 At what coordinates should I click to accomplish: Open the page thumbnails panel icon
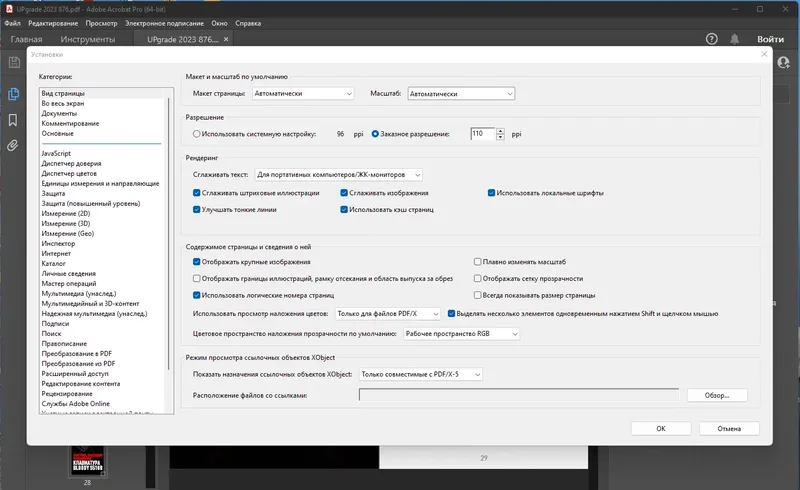pos(13,94)
